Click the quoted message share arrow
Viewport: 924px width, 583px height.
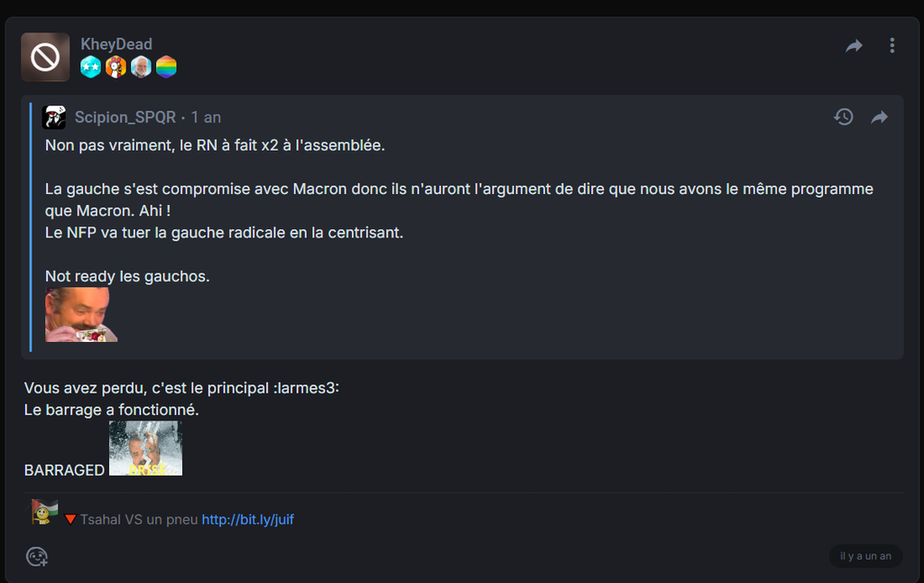[x=879, y=117]
